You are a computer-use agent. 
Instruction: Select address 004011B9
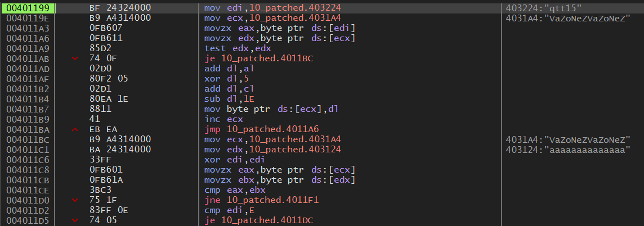click(28, 119)
